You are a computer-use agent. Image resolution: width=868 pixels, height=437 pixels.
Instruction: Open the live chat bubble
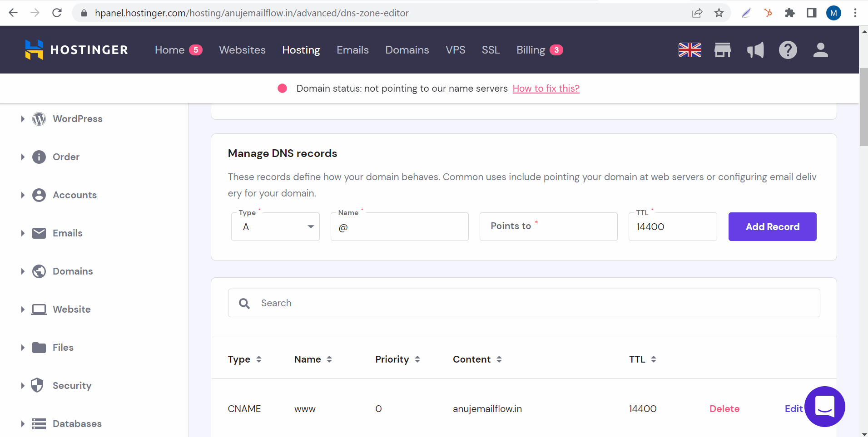(x=824, y=407)
